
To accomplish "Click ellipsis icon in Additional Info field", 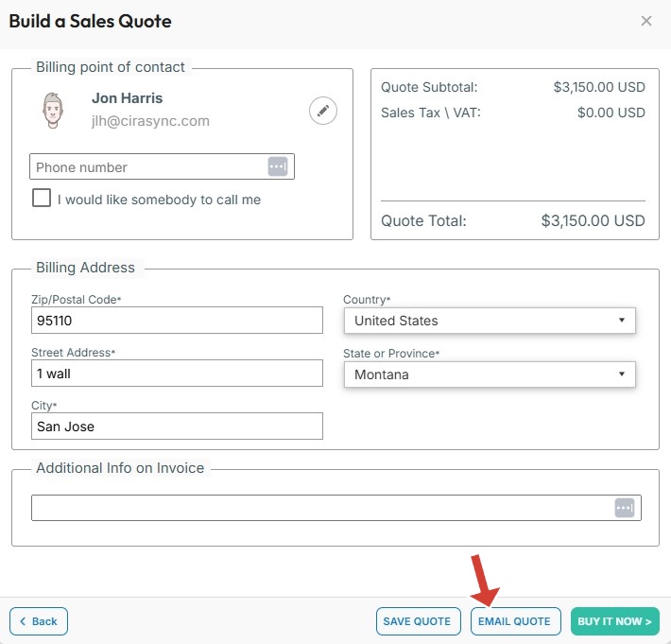I will coord(624,508).
